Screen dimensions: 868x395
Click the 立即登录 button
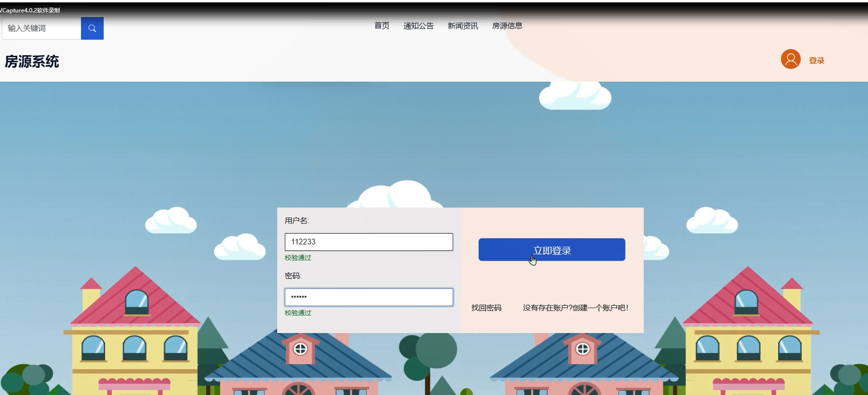[x=552, y=250]
